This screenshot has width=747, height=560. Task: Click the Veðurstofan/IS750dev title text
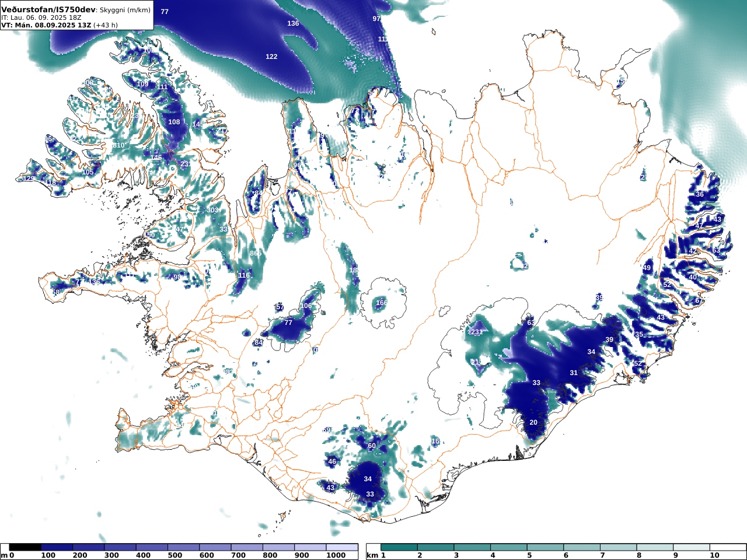pos(48,10)
